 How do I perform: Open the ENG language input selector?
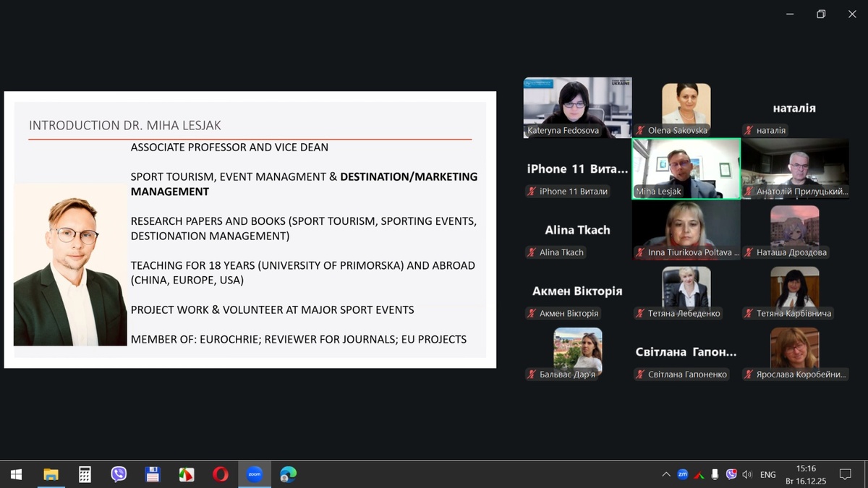point(768,475)
